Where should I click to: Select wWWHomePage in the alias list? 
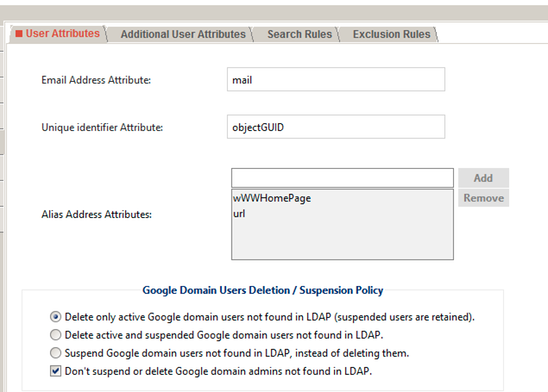click(x=272, y=198)
